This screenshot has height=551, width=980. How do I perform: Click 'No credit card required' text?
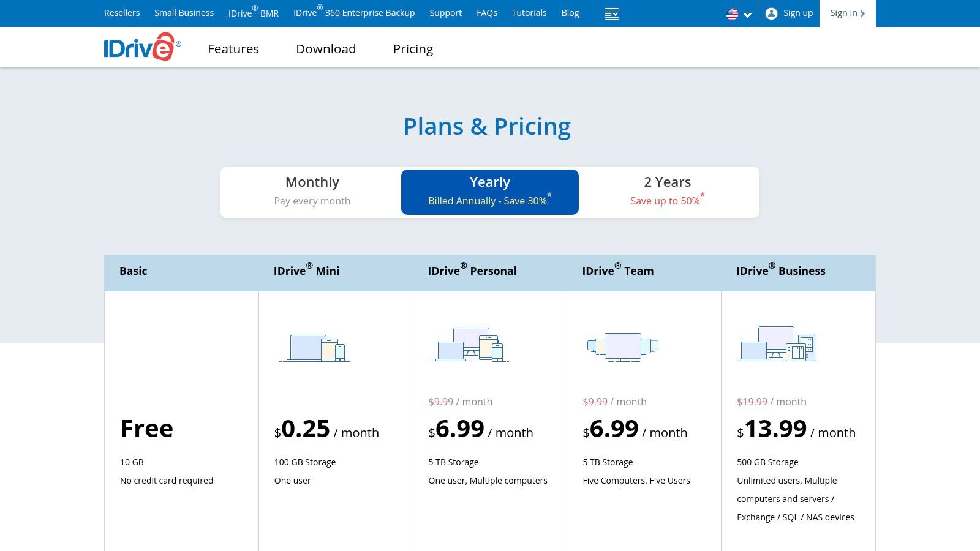[x=167, y=481]
